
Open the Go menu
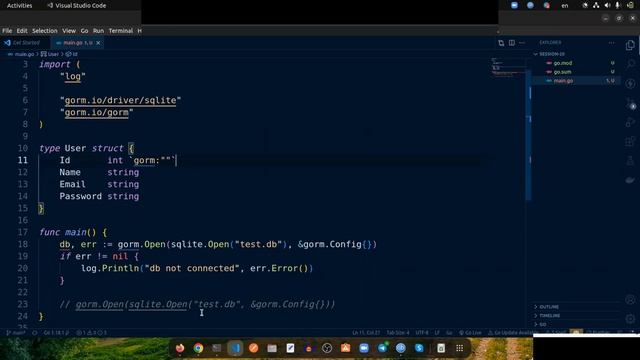(84, 31)
